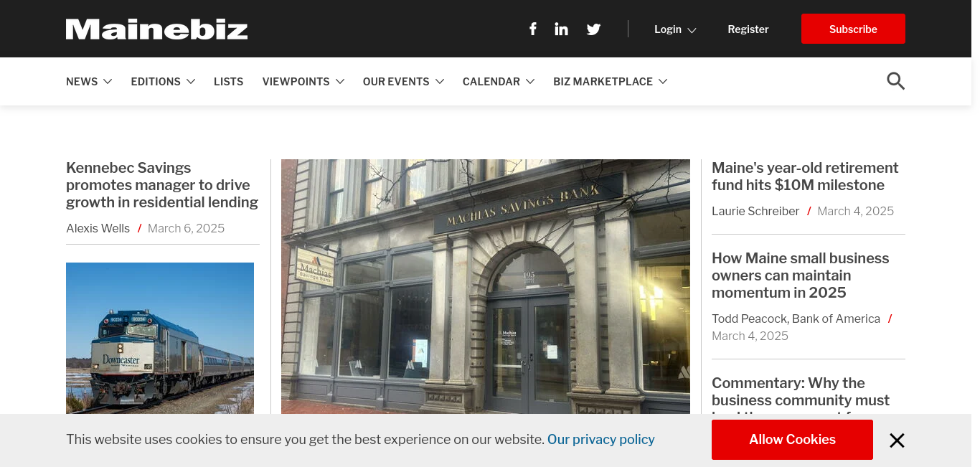
Task: Open the Kennebec Savings promotes manager headline
Action: point(162,185)
